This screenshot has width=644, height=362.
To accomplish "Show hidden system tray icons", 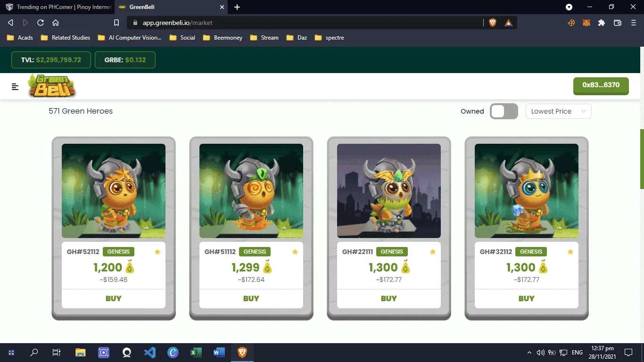I will (529, 353).
